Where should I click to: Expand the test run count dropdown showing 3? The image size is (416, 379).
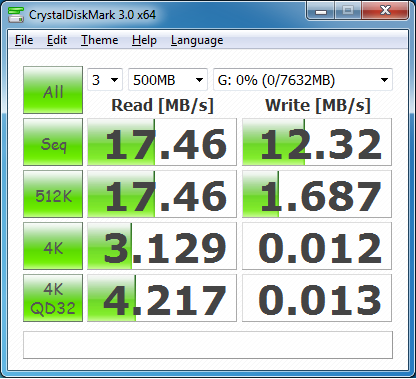(105, 80)
